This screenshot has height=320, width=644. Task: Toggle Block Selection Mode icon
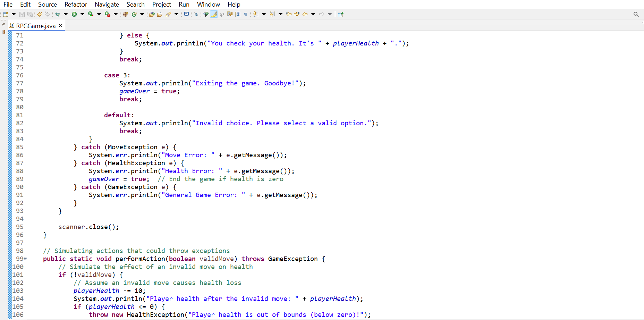[x=238, y=14]
